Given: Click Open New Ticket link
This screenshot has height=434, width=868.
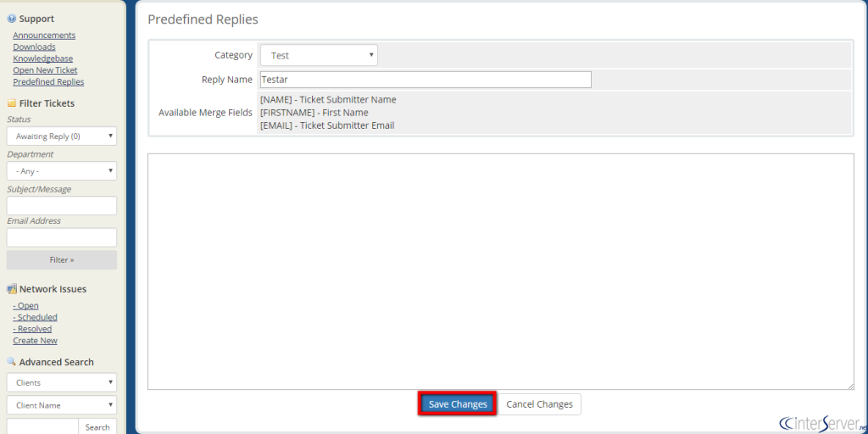Looking at the screenshot, I should 46,70.
